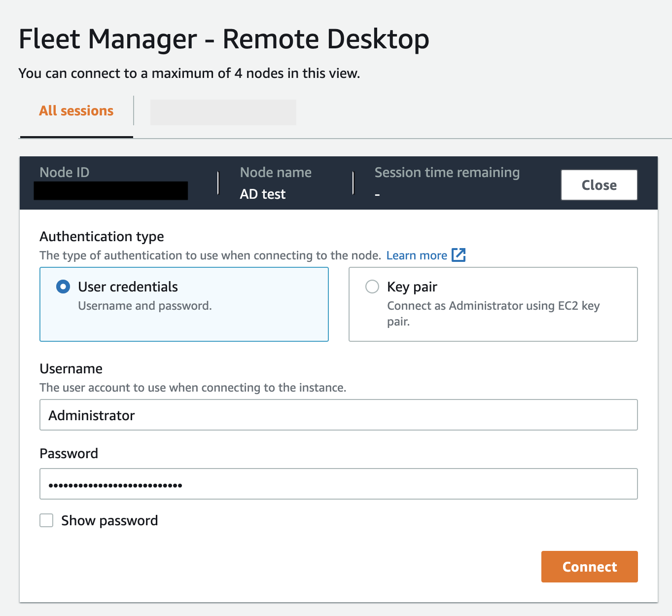Click the 'Authentication type' heading
This screenshot has height=616, width=672.
tap(102, 237)
